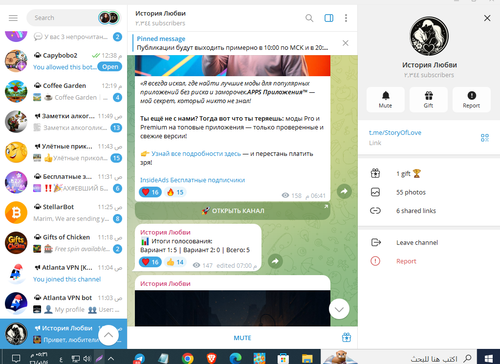Expand hidden system tray icons chevron
This screenshot has width=500, height=364.
tap(111, 359)
